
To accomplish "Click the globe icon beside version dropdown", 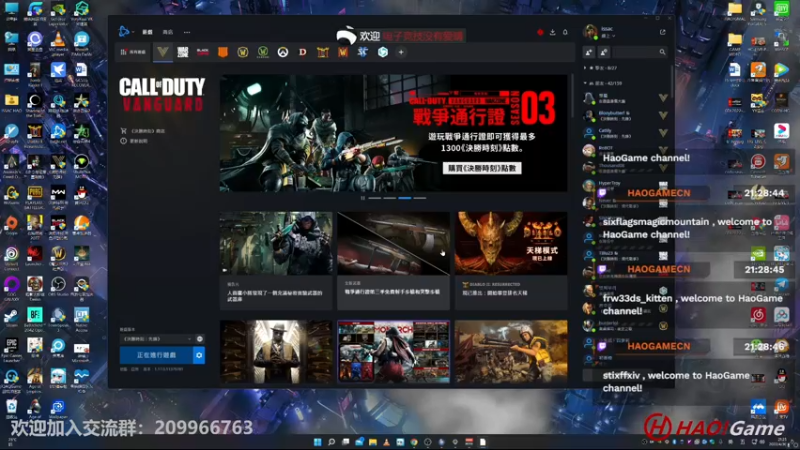I will [x=200, y=339].
